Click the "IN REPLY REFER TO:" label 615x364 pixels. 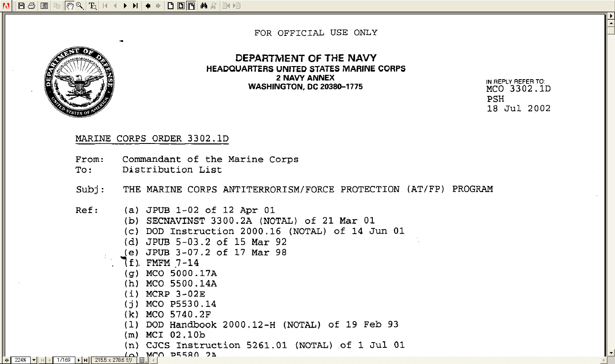(515, 81)
